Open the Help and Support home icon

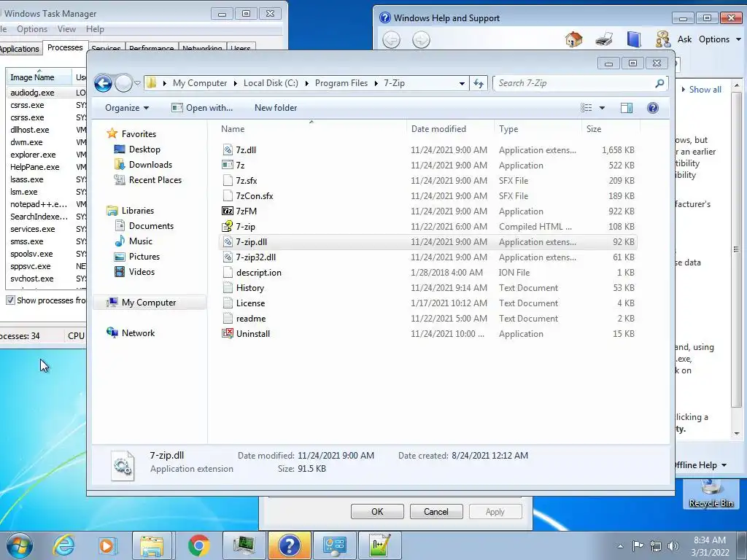(573, 39)
